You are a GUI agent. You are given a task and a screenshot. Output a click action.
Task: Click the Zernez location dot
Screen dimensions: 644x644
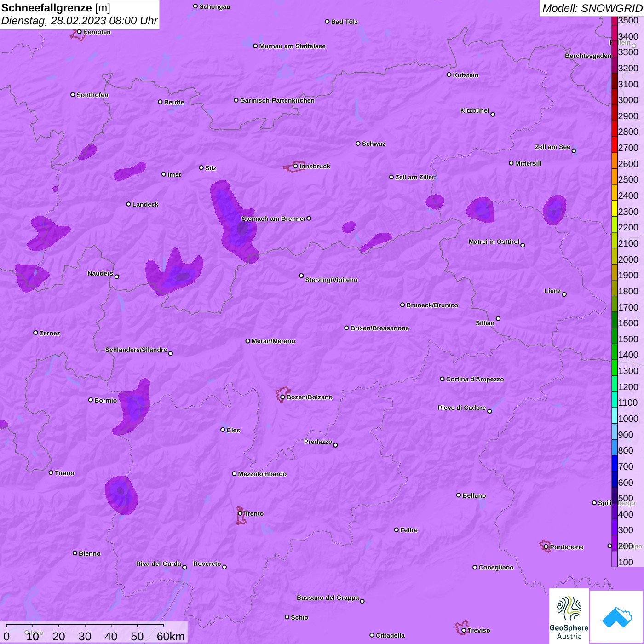click(x=35, y=333)
